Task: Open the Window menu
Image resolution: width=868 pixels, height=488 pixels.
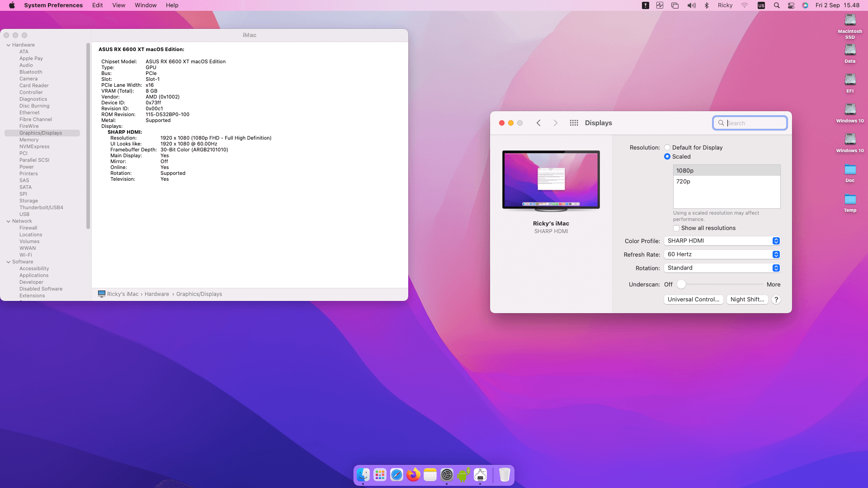Action: click(x=145, y=5)
